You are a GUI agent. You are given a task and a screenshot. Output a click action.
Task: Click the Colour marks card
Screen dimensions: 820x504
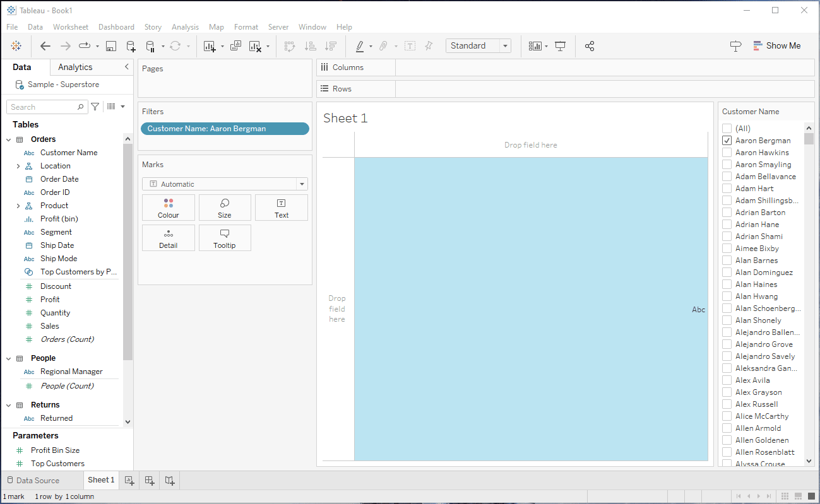[169, 208]
